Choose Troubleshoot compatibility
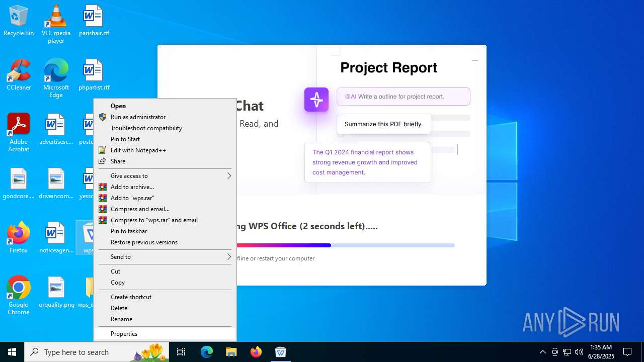644x362 pixels. [165, 128]
